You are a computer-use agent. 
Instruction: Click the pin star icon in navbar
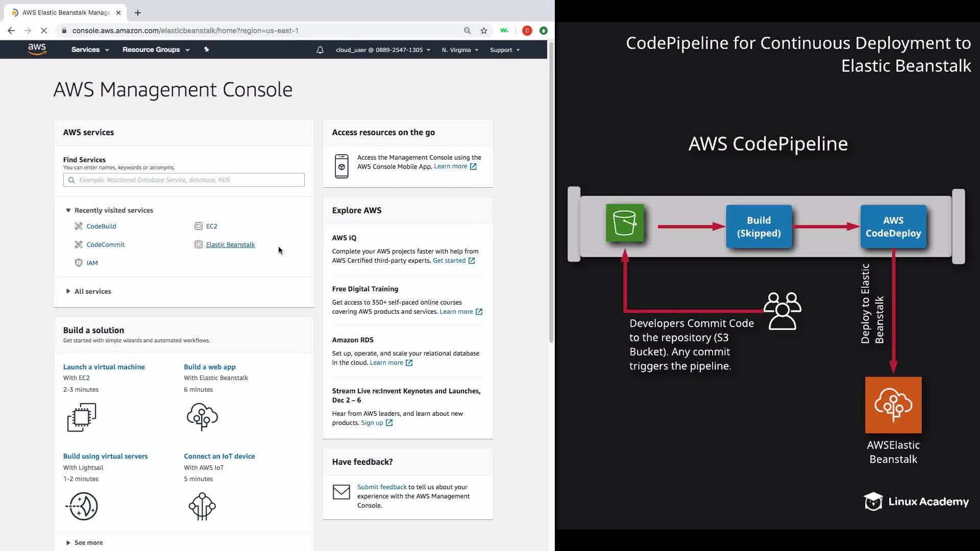207,49
